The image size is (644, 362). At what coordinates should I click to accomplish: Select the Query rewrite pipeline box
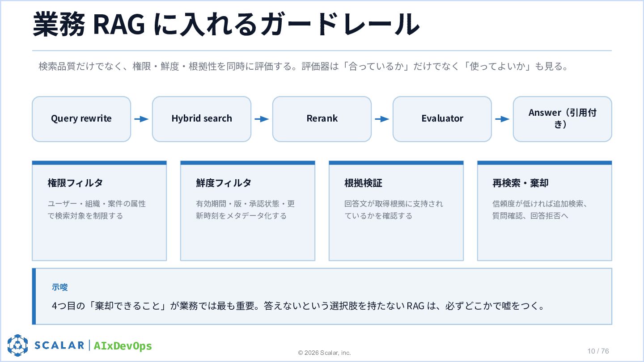click(81, 119)
